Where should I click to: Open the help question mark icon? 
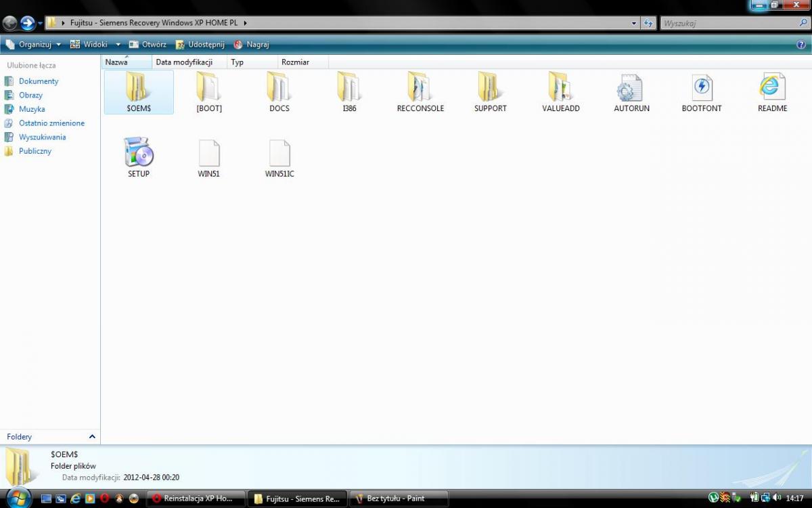(x=801, y=45)
